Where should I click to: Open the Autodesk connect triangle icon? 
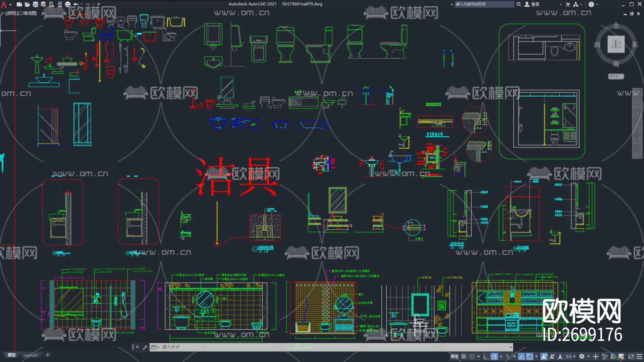(x=576, y=4)
